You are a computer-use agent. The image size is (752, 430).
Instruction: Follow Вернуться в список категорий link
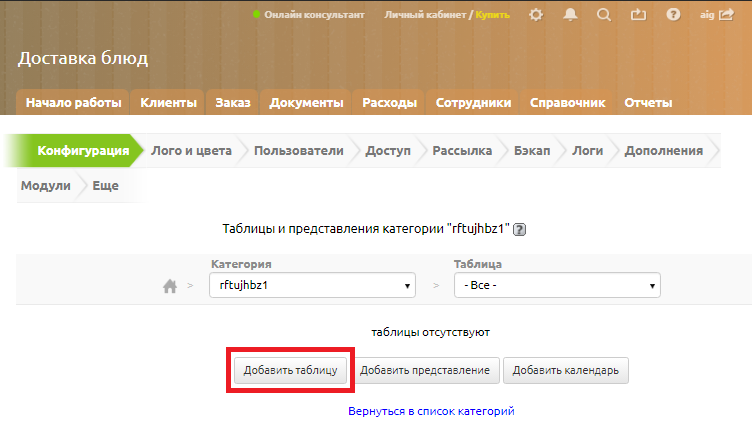(x=431, y=411)
